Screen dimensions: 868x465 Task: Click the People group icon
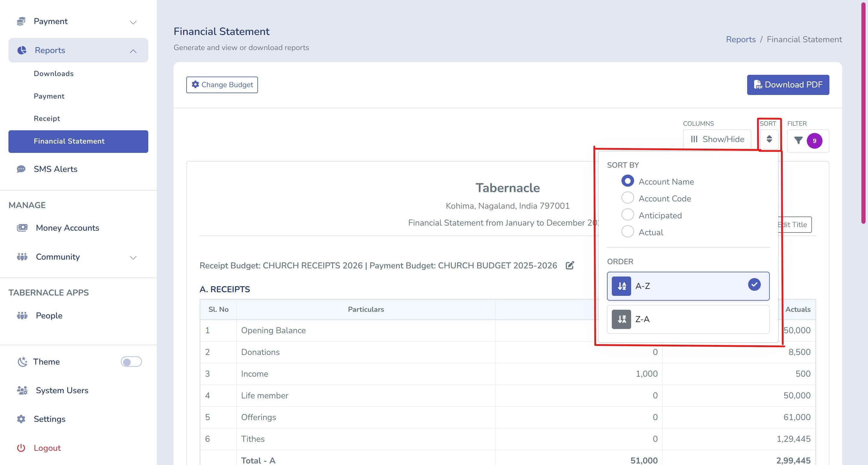point(22,316)
